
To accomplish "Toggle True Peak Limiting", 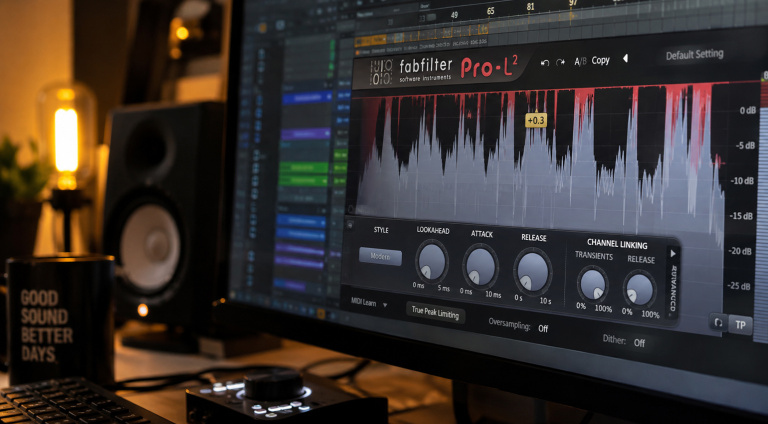I will tap(435, 312).
